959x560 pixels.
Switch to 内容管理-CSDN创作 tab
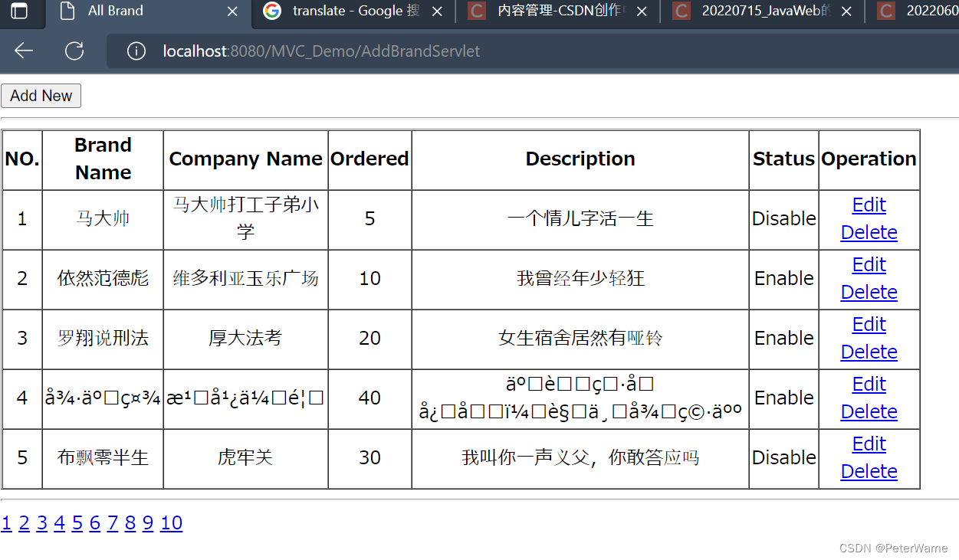tap(558, 11)
